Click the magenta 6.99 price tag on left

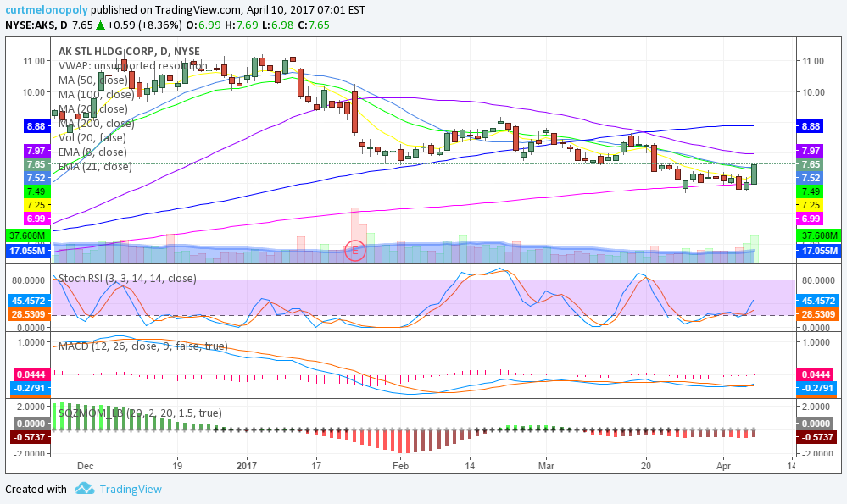[36, 219]
